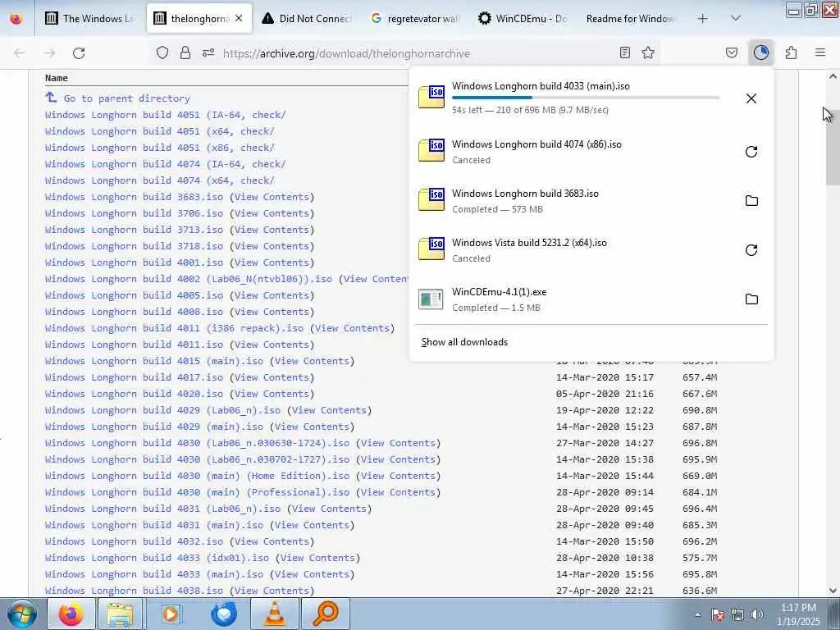Cancel the build 4033 (main).iso download
Screen dimensions: 840x630
[x=751, y=98]
